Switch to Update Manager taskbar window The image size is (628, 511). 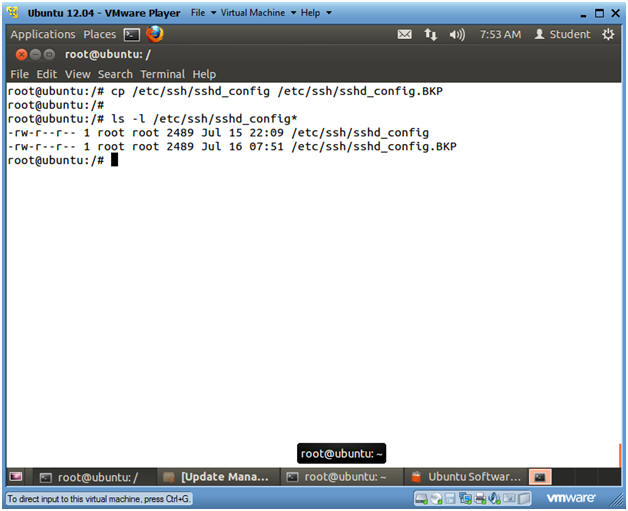coord(219,477)
